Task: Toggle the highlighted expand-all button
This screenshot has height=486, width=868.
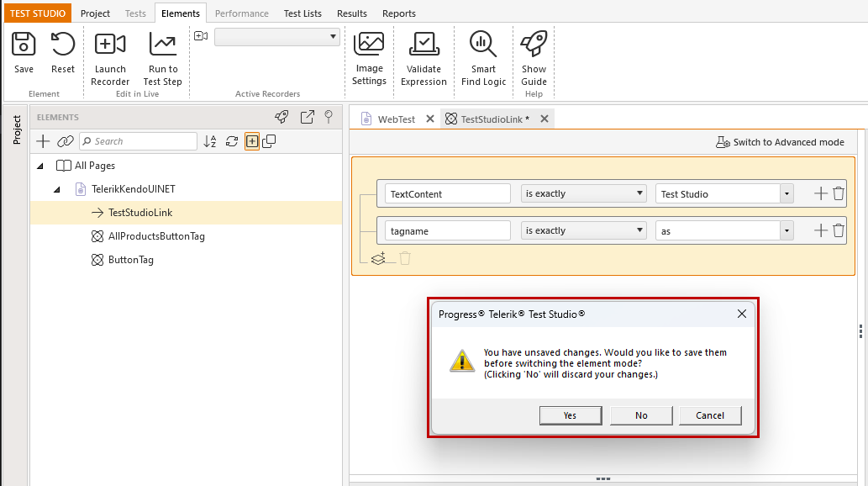Action: pos(252,141)
